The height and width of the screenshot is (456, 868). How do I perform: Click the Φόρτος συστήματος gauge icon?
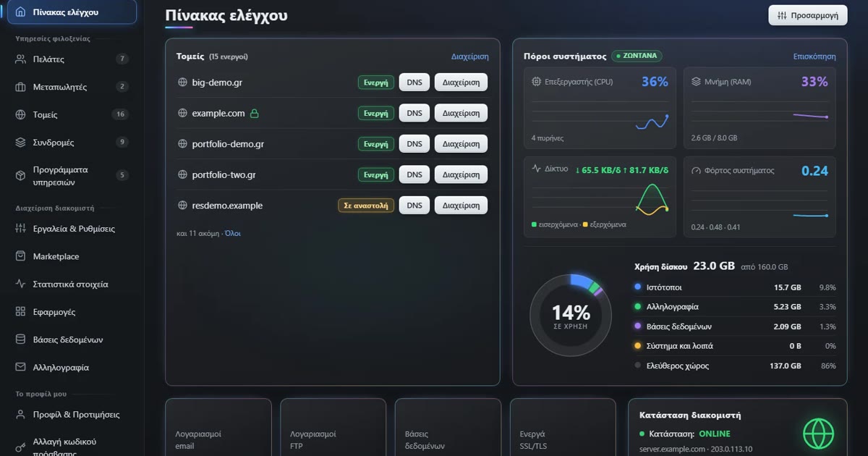[x=696, y=171]
